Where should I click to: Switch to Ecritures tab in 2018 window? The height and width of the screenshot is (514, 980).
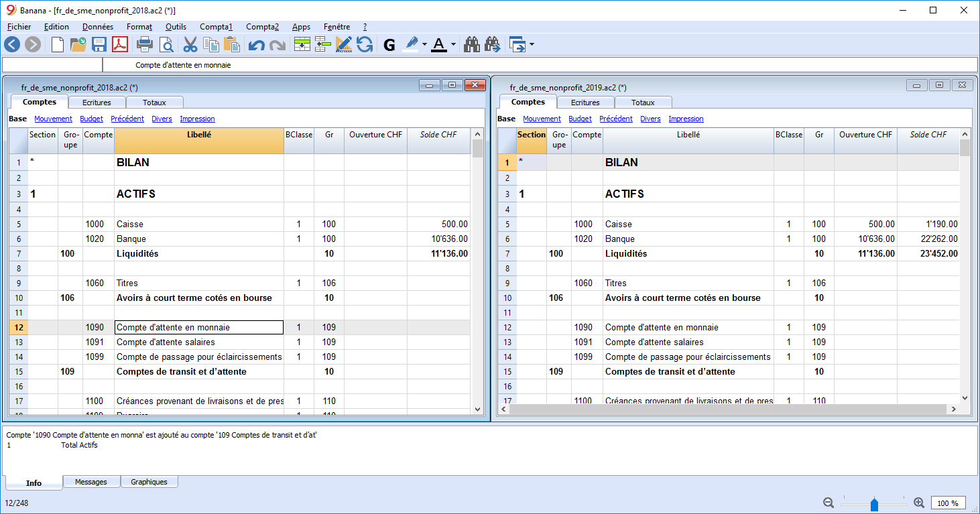coord(97,103)
